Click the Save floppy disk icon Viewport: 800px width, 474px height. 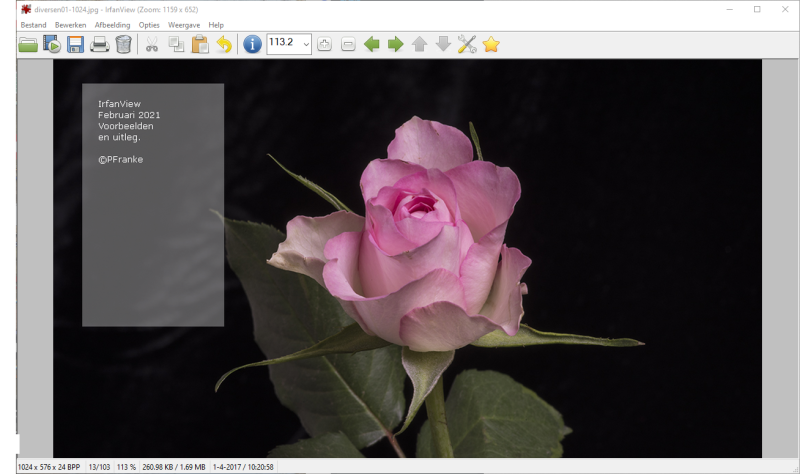[x=76, y=44]
